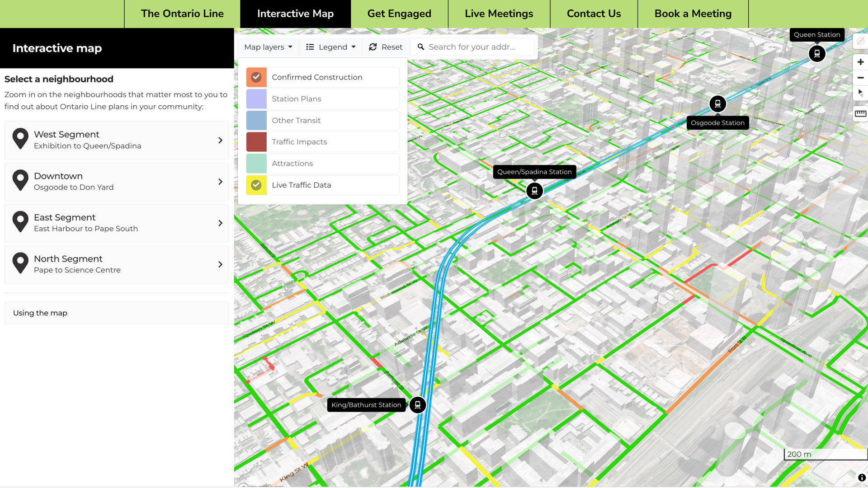Viewport: 868px width, 488px height.
Task: Click the King/Bathurst Station train marker
Action: [x=418, y=405]
